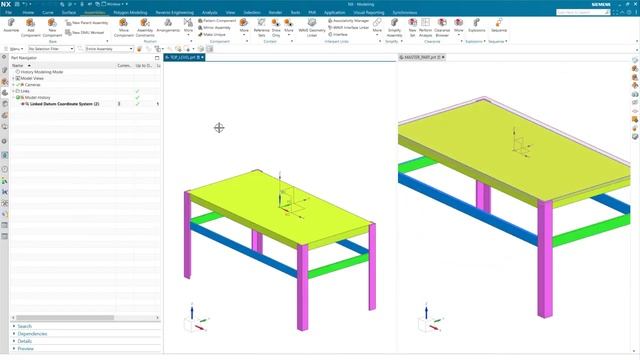
Task: Click the WAVE Interface Linker button
Action: 349,27
